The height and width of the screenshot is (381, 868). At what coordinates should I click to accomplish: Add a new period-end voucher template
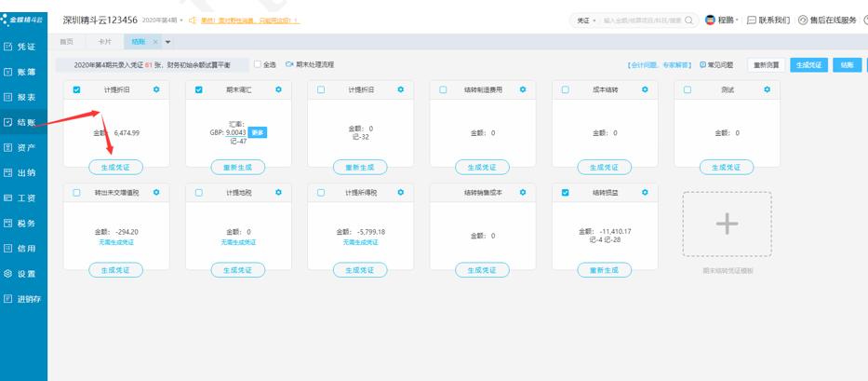(x=727, y=225)
